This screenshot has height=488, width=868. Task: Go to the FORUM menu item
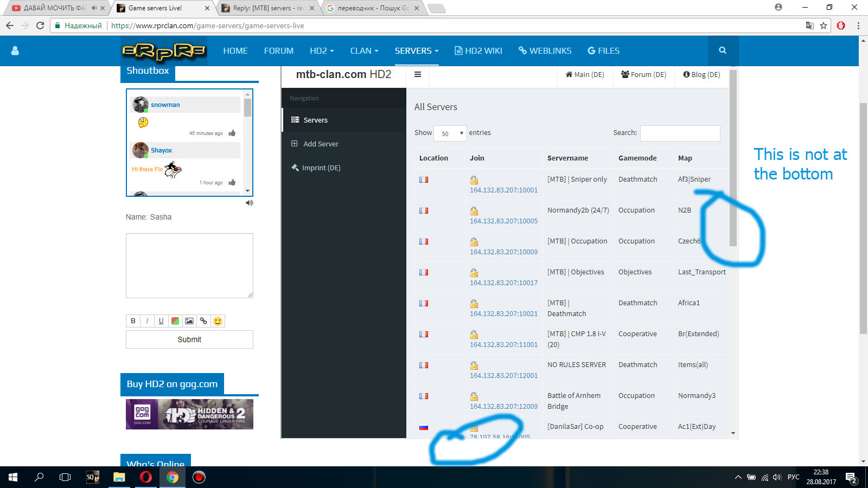278,50
